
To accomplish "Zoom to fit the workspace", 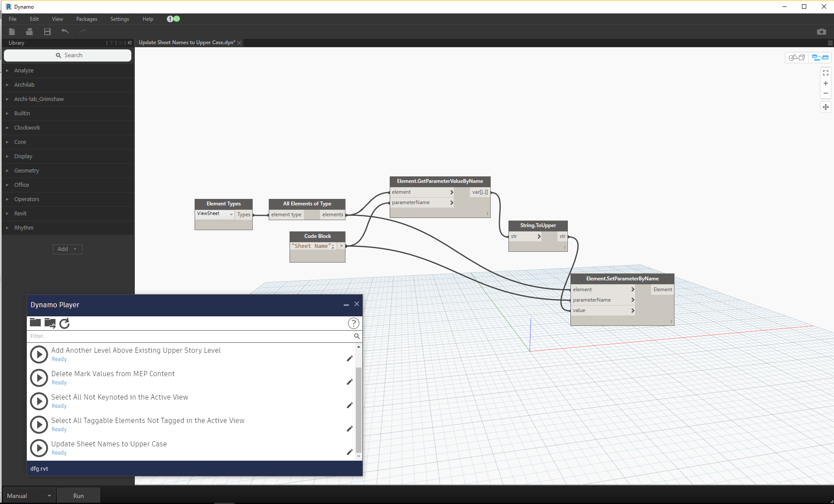I will [x=826, y=73].
